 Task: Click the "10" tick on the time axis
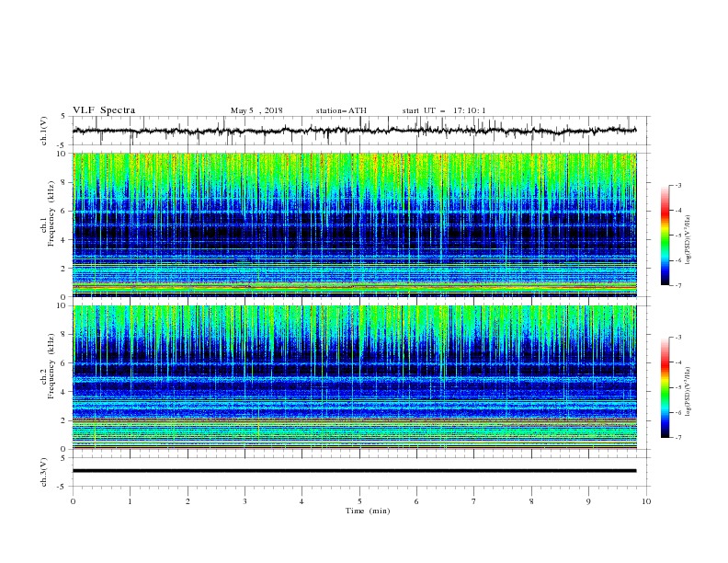(646, 501)
